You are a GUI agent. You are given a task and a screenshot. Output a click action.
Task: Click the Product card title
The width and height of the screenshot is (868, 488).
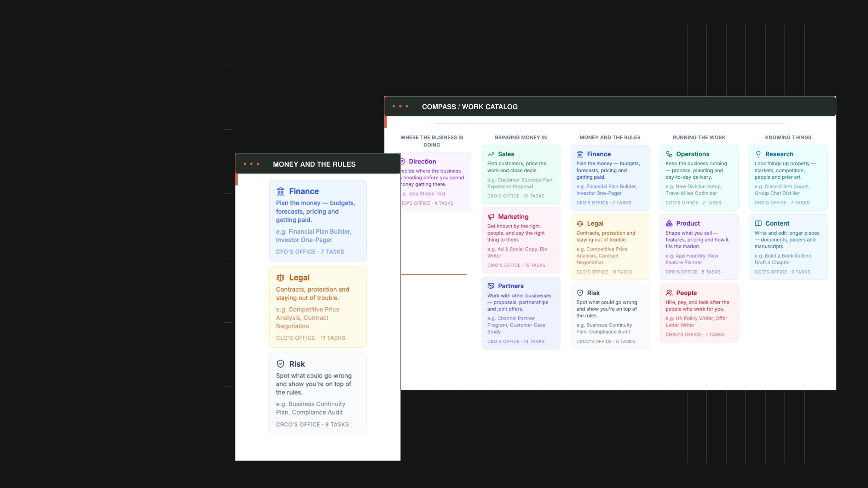[688, 224]
